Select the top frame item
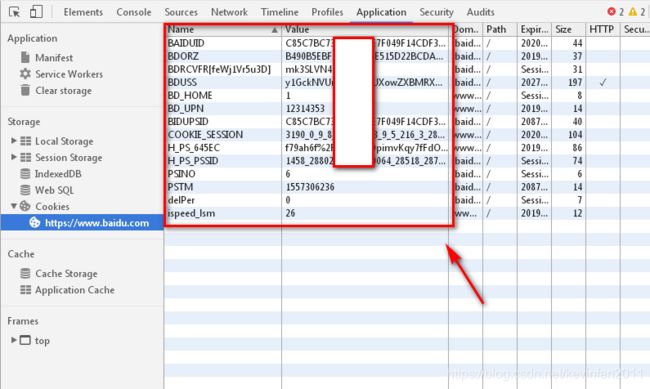This screenshot has width=650, height=389. click(42, 340)
